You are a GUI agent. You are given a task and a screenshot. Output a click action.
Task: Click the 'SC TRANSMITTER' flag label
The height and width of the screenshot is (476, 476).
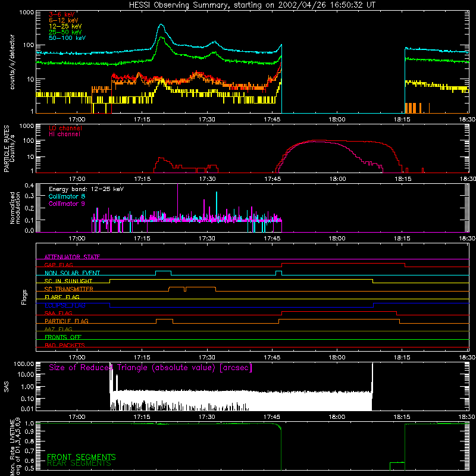click(x=69, y=289)
